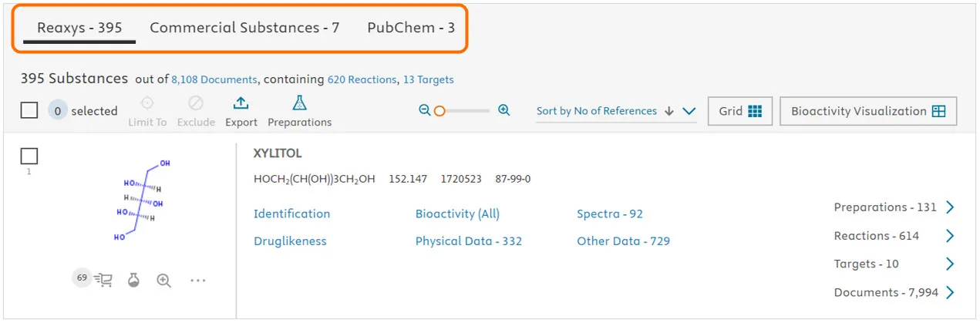Click the flask icon below xylitol structure

(x=133, y=281)
